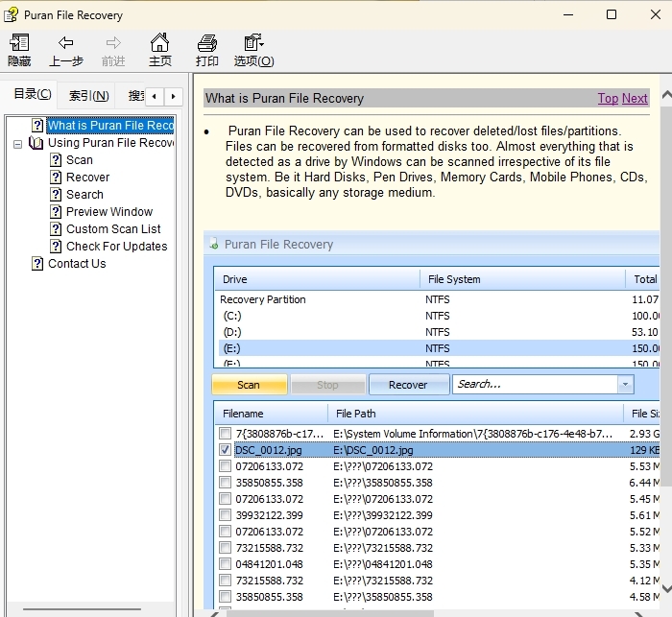Select the highlighted (E:) drive row
This screenshot has height=617, width=672.
[437, 348]
